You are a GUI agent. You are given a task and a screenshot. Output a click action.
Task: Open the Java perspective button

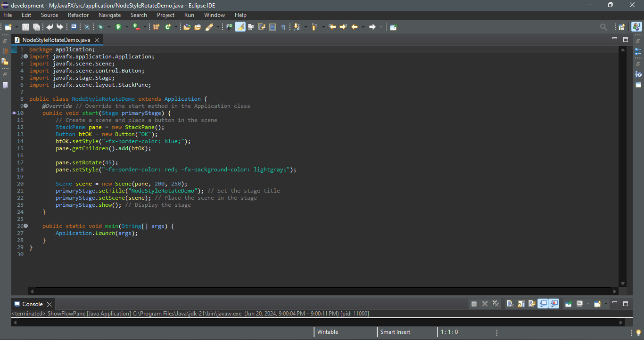coord(636,27)
